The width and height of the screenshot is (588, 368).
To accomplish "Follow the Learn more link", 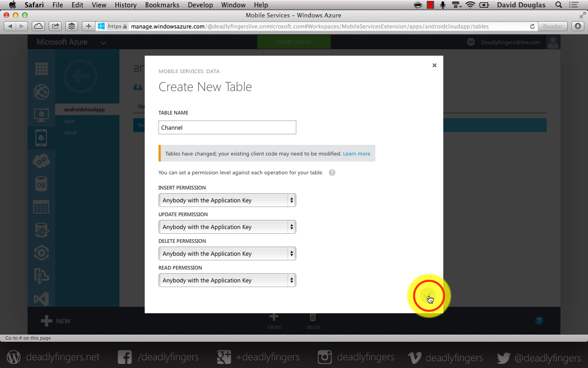I will pos(356,154).
